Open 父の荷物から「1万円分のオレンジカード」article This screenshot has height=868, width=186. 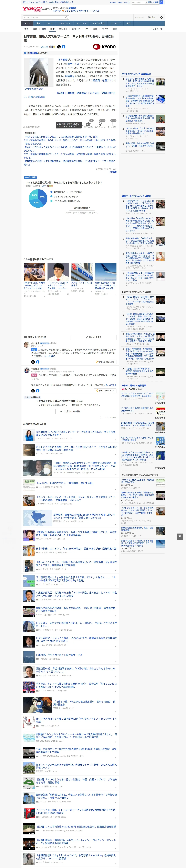(x=76, y=433)
